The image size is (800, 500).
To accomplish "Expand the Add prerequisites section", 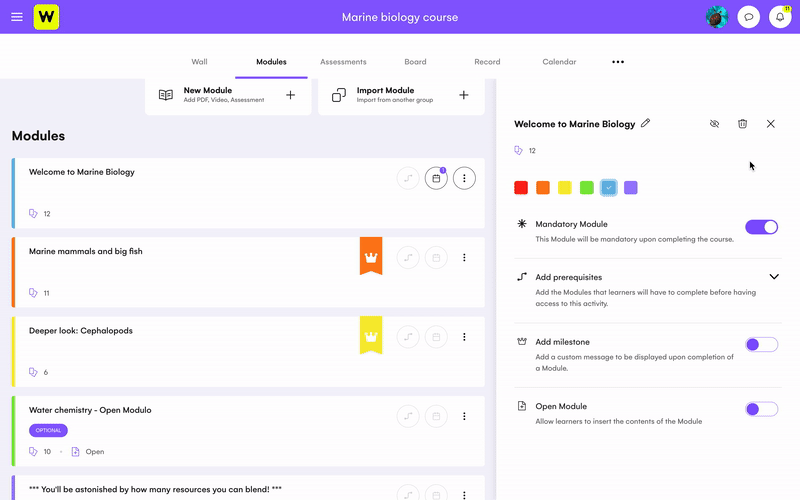I will (x=774, y=277).
